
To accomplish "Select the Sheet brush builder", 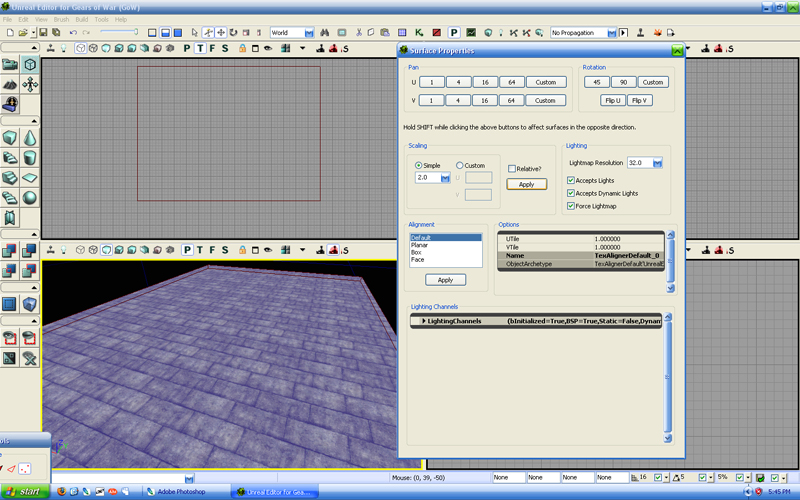I will [30, 178].
